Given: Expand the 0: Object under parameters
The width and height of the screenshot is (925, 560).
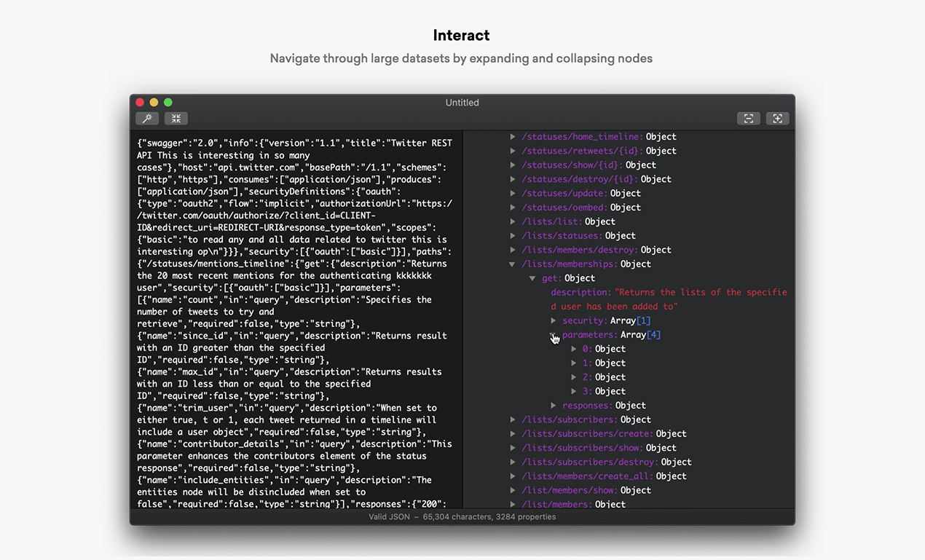Looking at the screenshot, I should pos(574,348).
